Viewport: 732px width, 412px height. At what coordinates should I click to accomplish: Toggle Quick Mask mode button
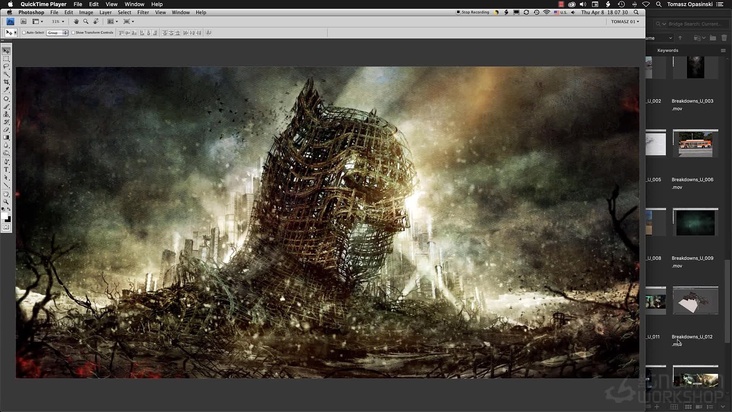(6, 227)
